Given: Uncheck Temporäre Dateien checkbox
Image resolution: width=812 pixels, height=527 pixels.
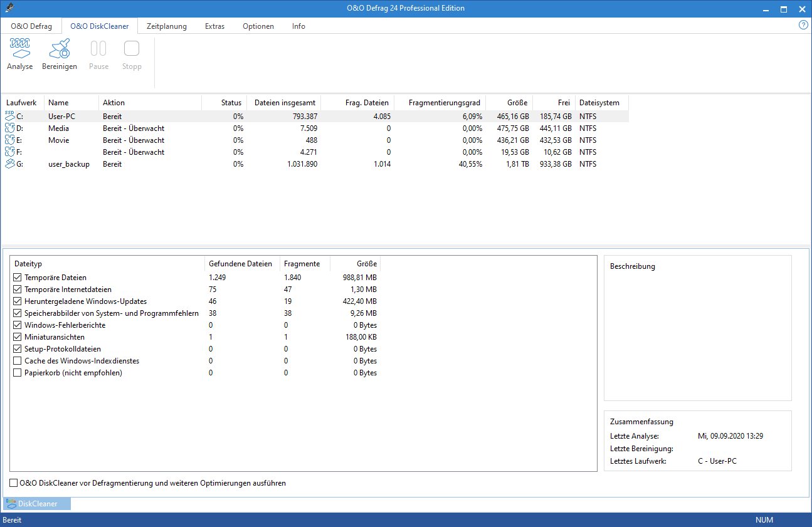Looking at the screenshot, I should (x=18, y=278).
